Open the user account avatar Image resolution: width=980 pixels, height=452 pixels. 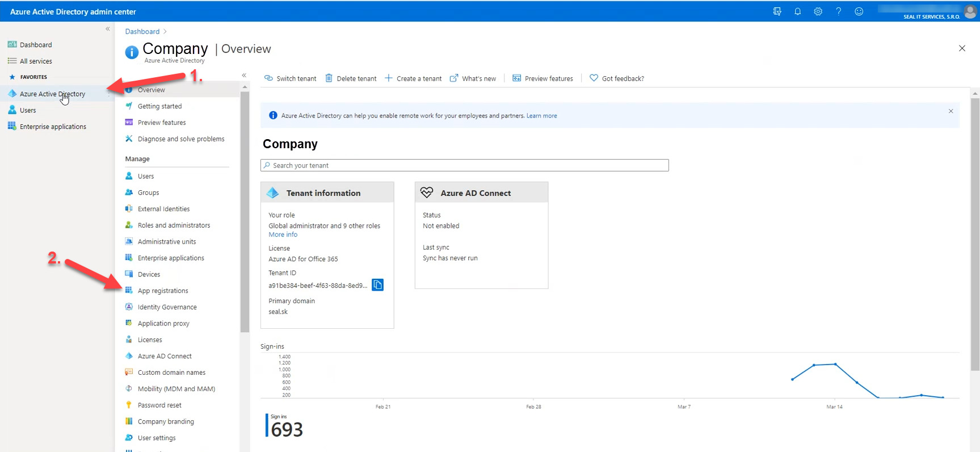(970, 11)
